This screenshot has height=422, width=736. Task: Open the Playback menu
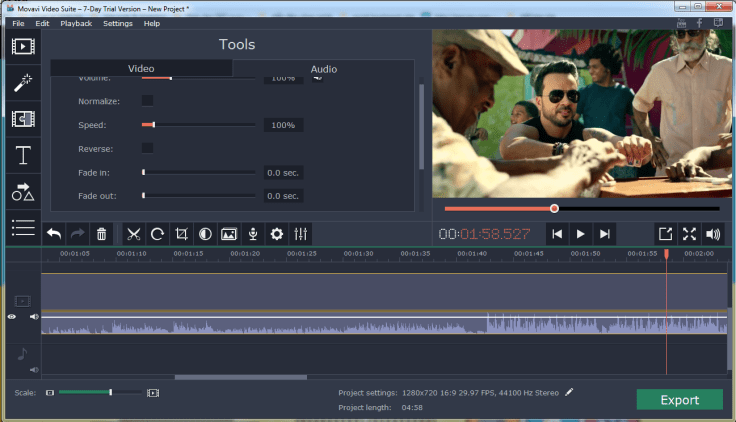[x=75, y=23]
